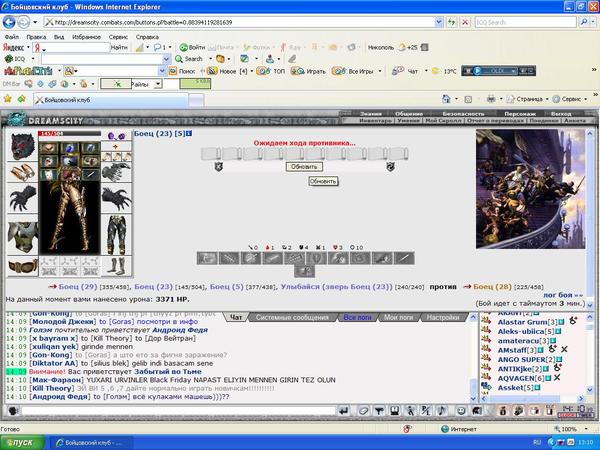Click player ANGO SUPER in user list

coord(521,360)
